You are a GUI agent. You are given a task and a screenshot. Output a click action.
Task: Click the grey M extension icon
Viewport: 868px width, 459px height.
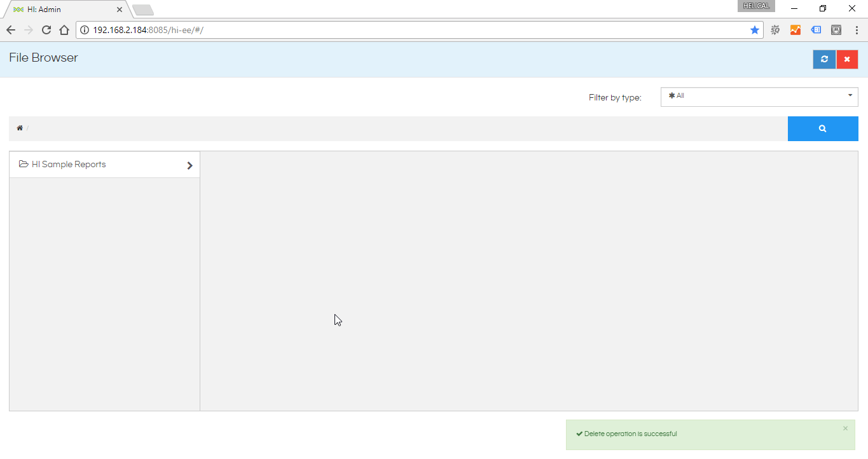click(x=836, y=30)
